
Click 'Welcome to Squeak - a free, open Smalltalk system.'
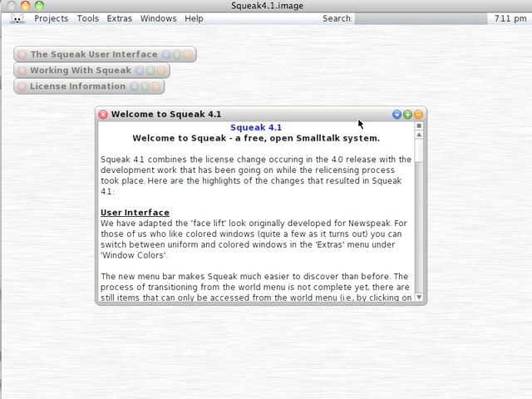[256, 138]
